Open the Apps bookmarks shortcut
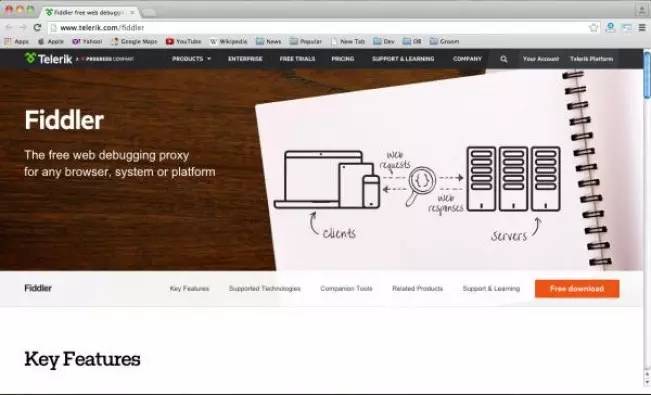Viewport: 651px width, 395px height. pos(17,42)
